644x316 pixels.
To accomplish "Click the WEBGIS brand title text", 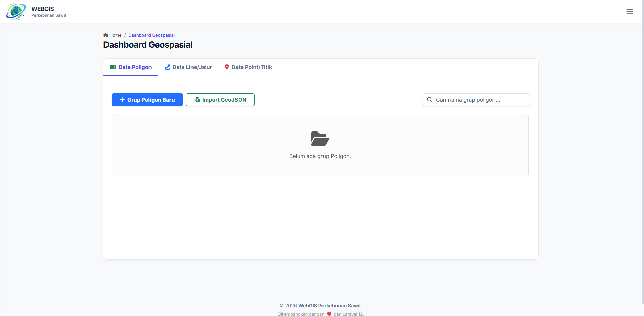I will [x=43, y=9].
